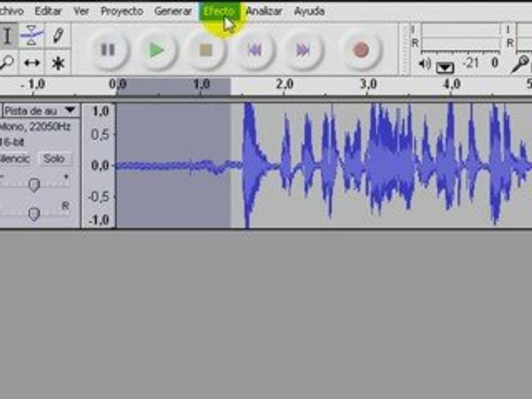The image size is (532, 399).
Task: Skip to start with rewind button
Action: point(254,50)
